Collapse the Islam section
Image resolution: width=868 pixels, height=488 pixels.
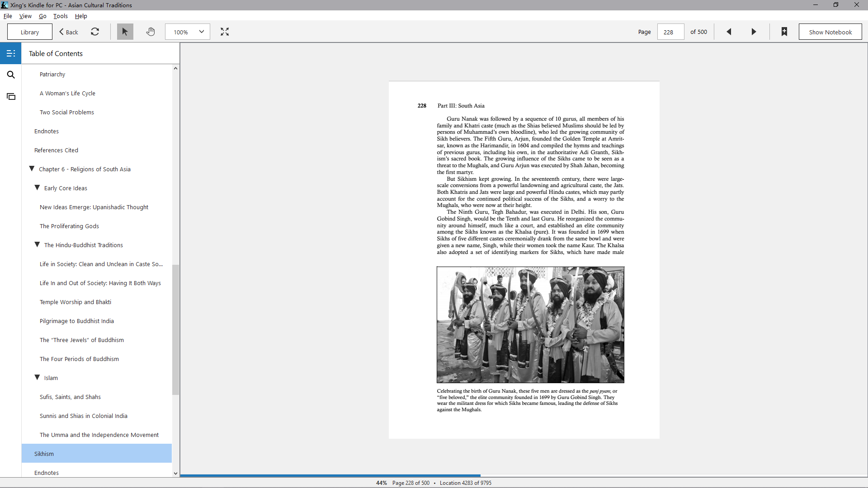(37, 377)
